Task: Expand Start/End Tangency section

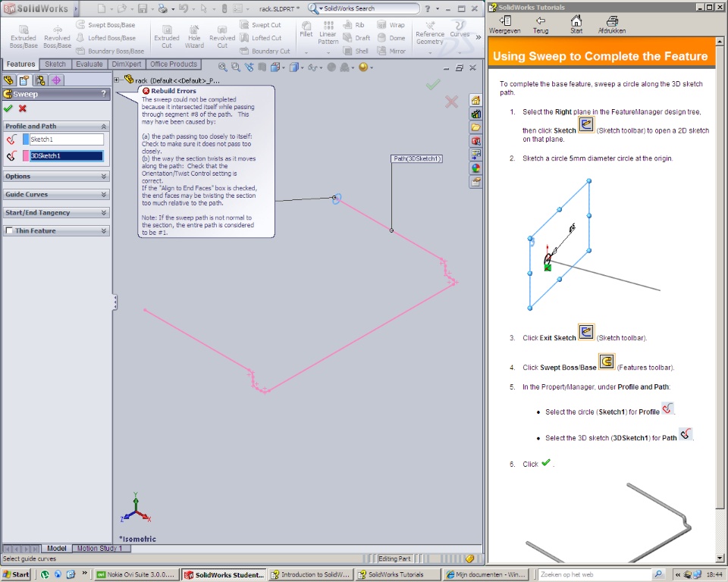Action: coord(104,212)
